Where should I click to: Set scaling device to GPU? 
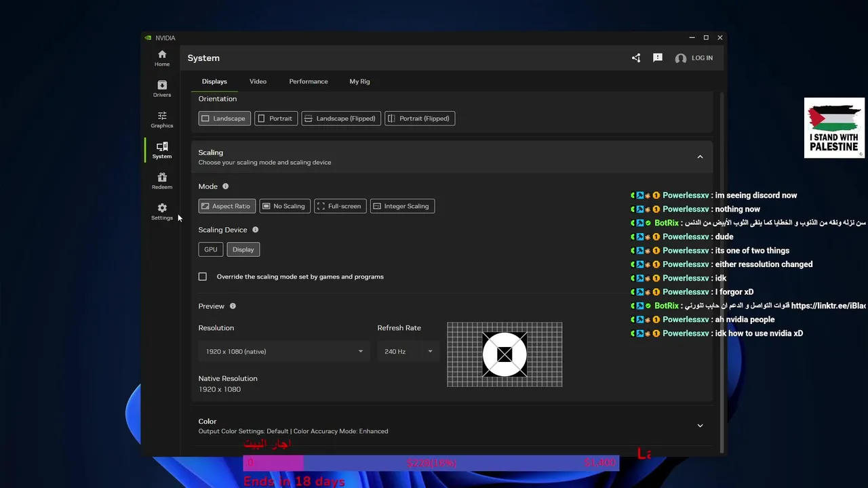click(x=211, y=249)
